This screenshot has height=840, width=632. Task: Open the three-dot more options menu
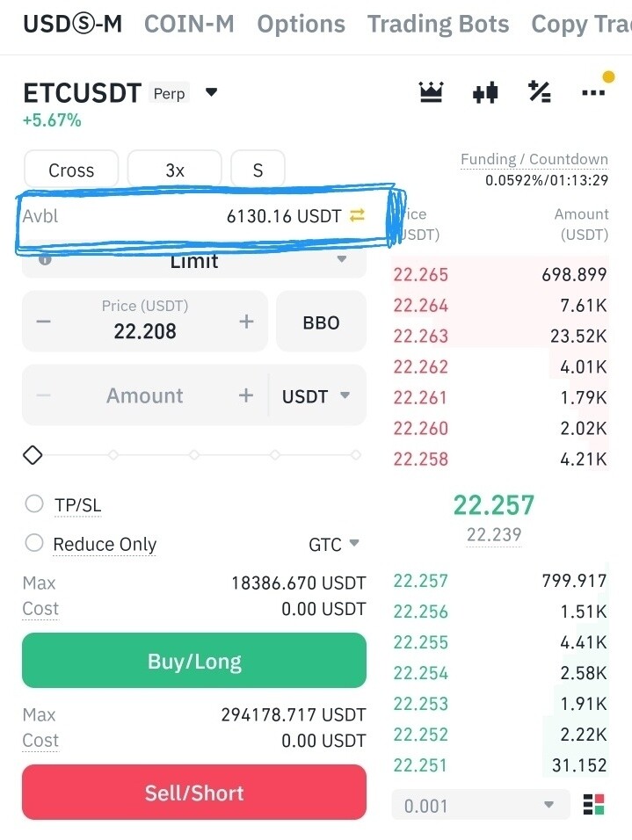coord(593,92)
